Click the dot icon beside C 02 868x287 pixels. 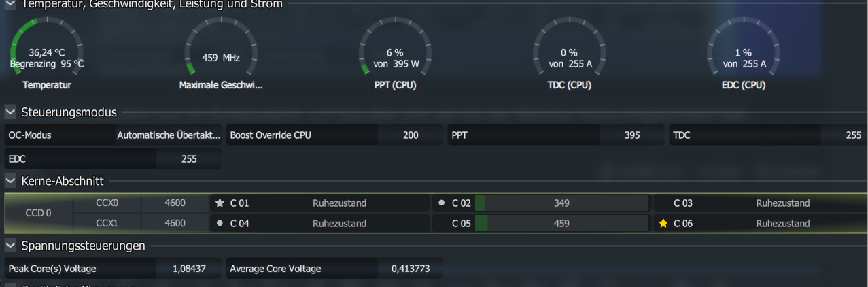[x=442, y=203]
